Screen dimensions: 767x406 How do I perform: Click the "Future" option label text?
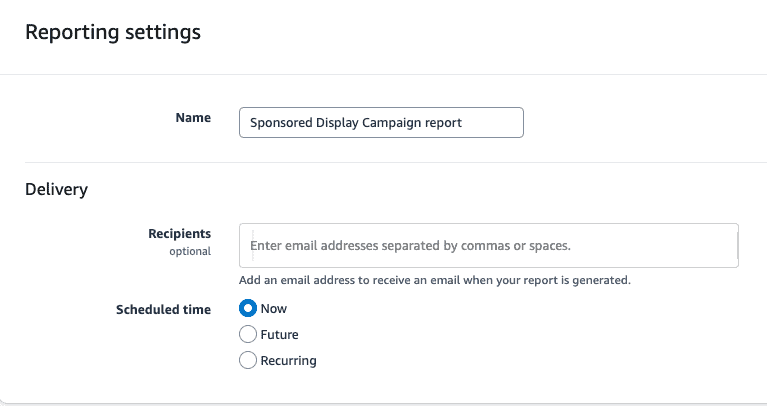coord(279,335)
